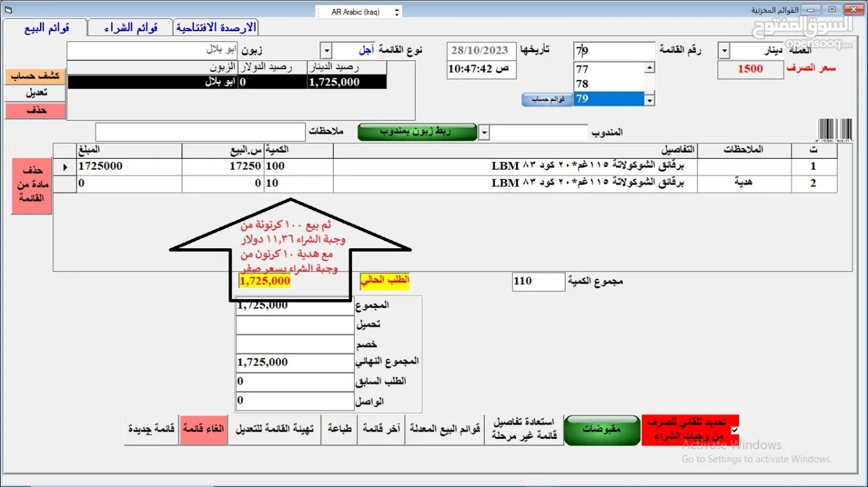
Task: Click the ملاحظات notes input field
Action: click(x=200, y=132)
